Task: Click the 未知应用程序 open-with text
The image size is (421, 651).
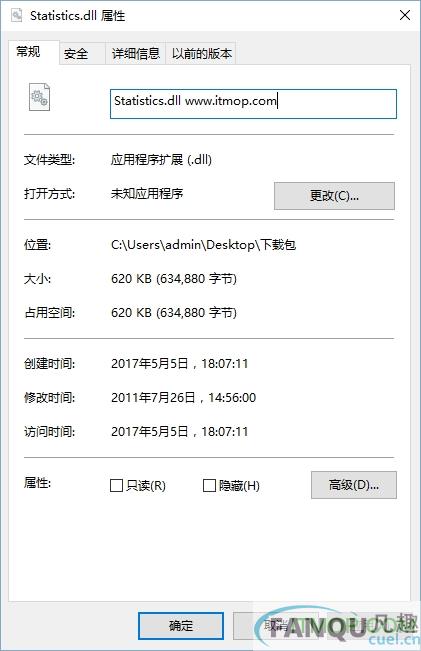Action: coord(147,193)
